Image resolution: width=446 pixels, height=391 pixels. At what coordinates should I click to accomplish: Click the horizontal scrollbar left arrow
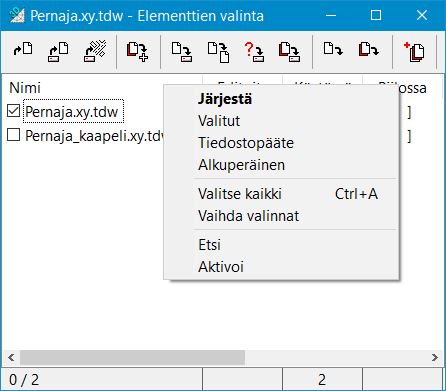(11, 358)
